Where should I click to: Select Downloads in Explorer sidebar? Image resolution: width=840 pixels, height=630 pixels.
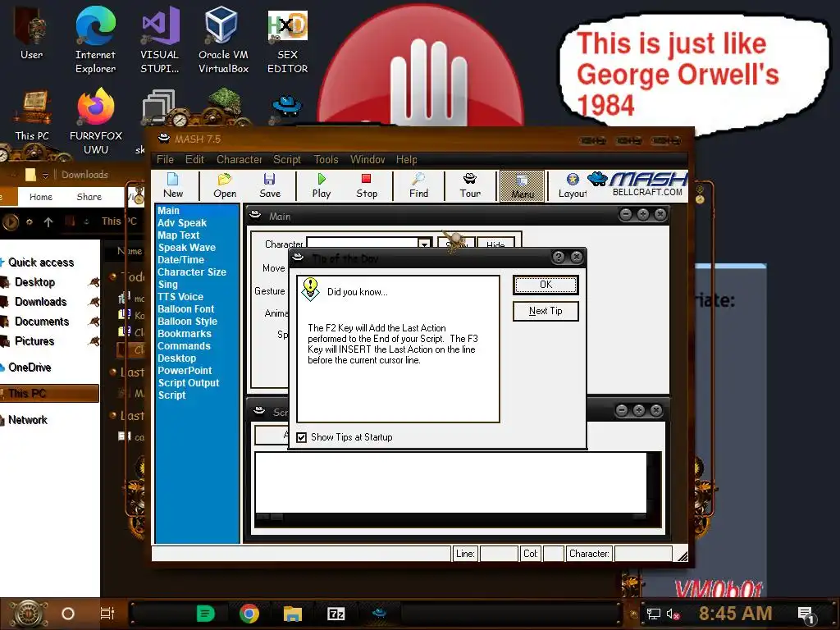(41, 302)
